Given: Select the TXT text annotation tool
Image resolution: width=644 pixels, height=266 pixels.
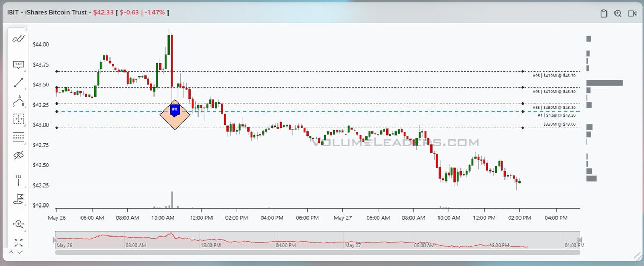Looking at the screenshot, I should pyautogui.click(x=19, y=64).
